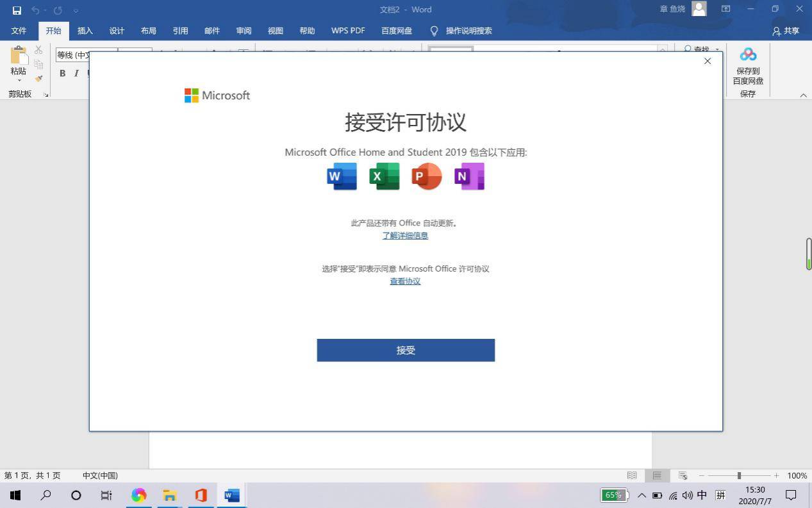
Task: Click the user account avatar
Action: point(699,9)
